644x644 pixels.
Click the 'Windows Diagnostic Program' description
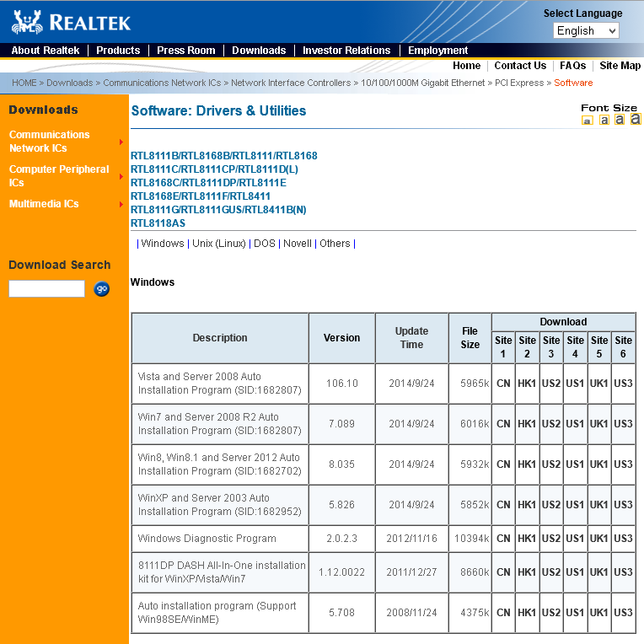207,539
